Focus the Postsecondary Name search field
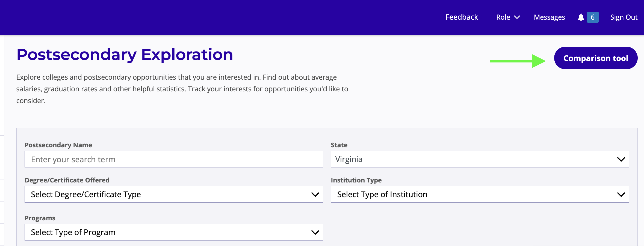 point(173,159)
